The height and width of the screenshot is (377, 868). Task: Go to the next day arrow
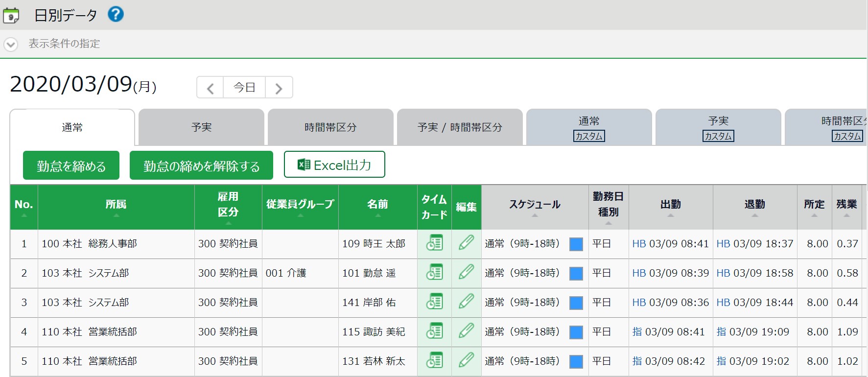pyautogui.click(x=279, y=88)
